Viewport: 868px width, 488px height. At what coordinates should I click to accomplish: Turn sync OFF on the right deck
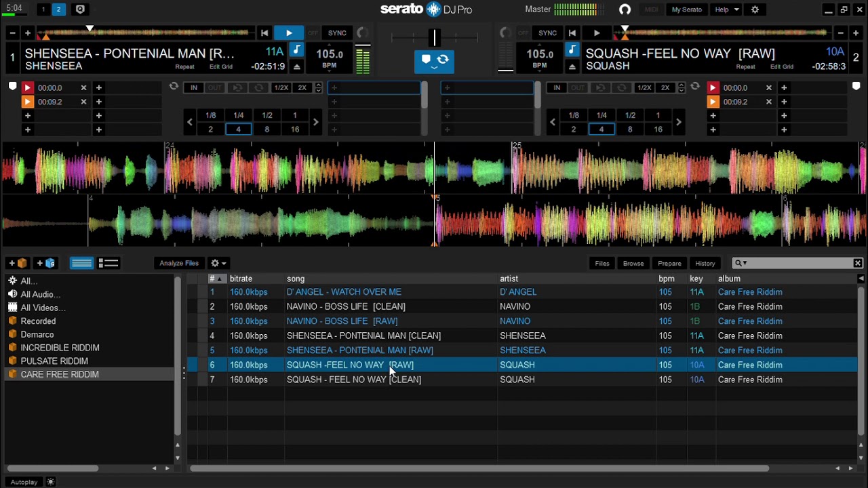point(523,33)
